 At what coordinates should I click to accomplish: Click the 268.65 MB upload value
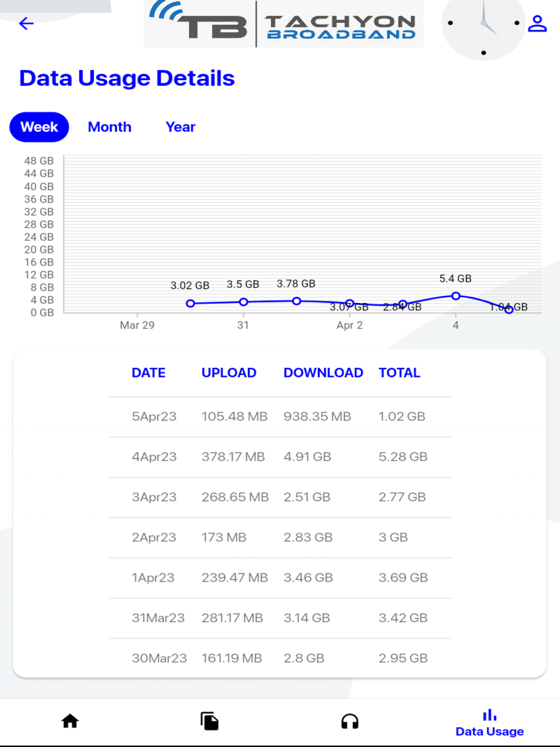pos(235,497)
